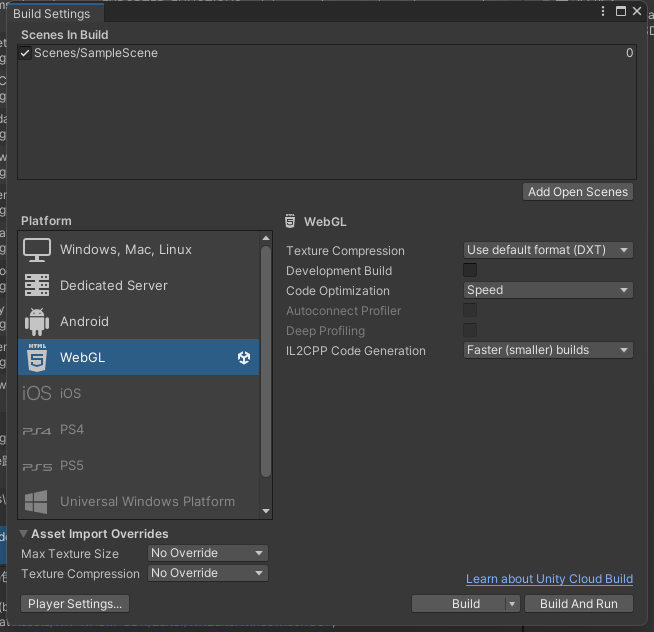
Task: Click the Scenes In Build heading
Action: (x=65, y=35)
